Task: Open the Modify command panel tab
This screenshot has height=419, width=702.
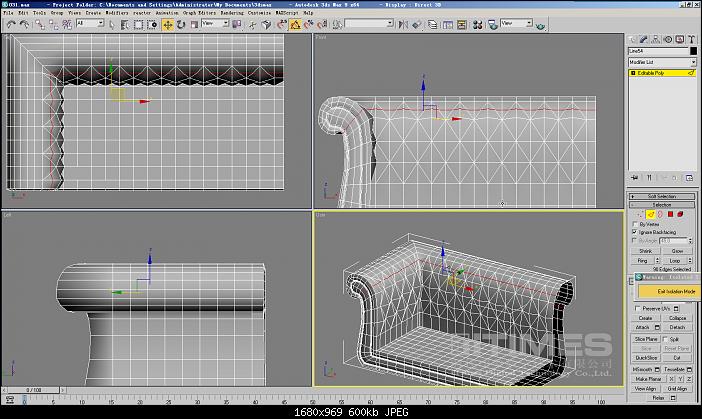Action: [x=646, y=37]
